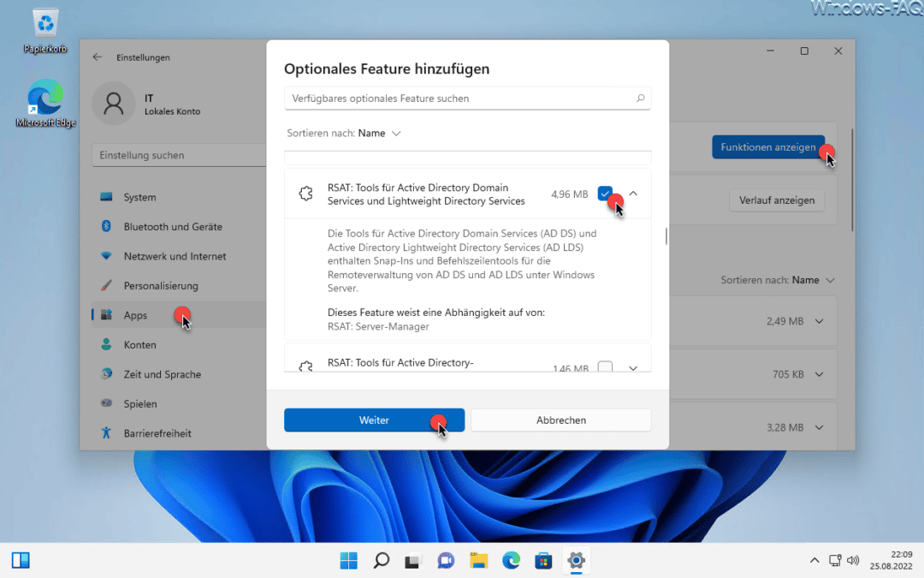Click the search magnifier in feature search box
924x578 pixels.
pyautogui.click(x=640, y=98)
